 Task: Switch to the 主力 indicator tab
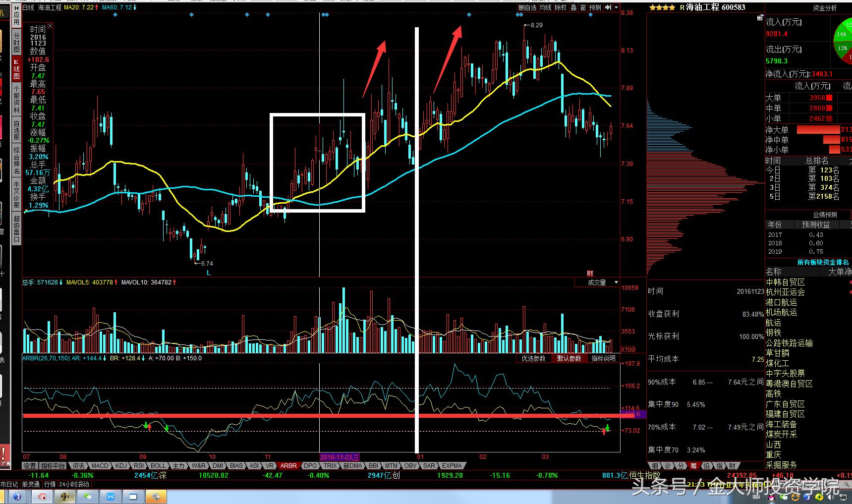point(178,466)
